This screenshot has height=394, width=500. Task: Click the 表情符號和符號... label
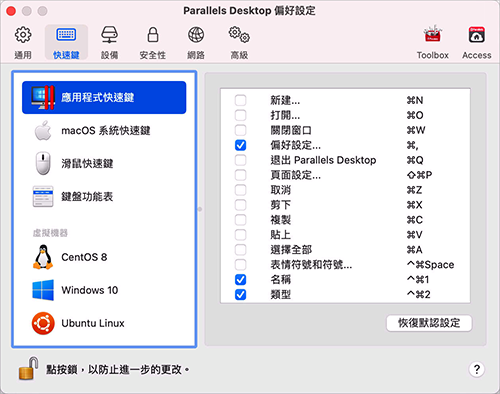coord(311,265)
